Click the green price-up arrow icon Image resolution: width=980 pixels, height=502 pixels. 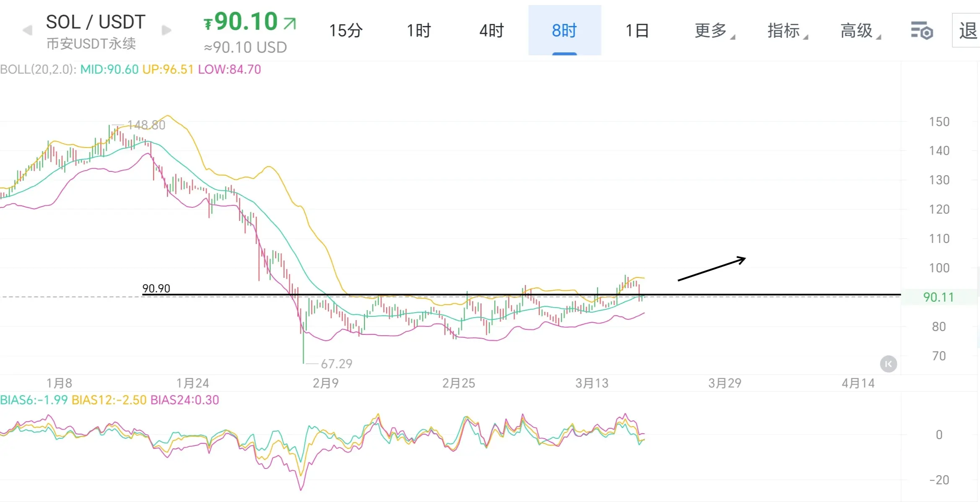coord(290,23)
